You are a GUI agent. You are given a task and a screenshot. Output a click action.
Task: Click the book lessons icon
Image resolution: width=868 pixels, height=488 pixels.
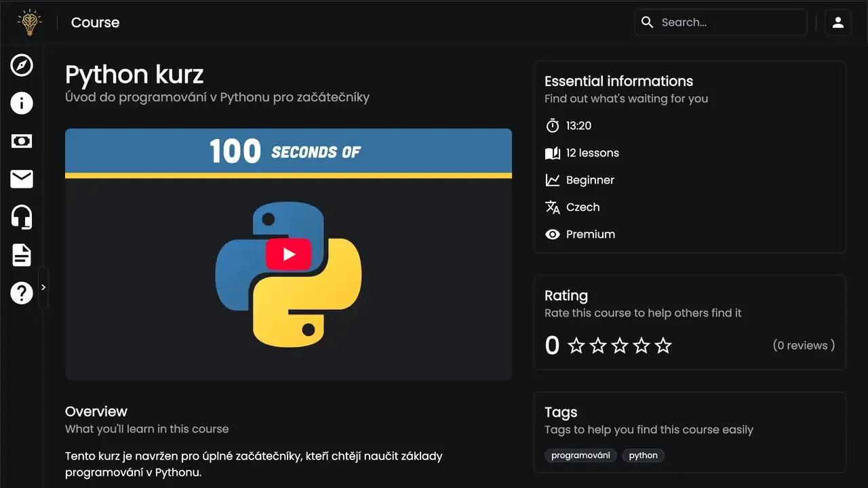[553, 153]
